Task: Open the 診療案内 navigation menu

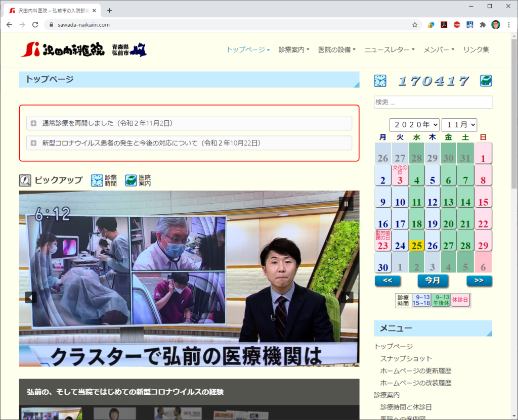Action: coord(293,50)
